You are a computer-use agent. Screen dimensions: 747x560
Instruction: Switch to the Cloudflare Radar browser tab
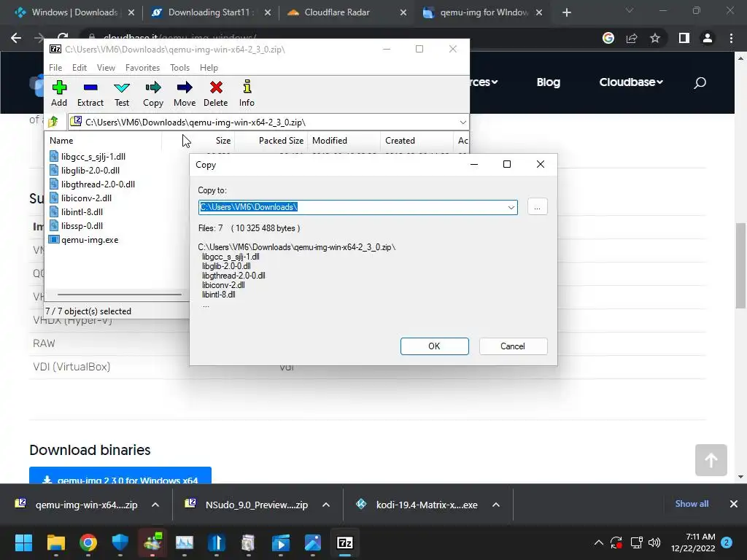[x=345, y=12]
